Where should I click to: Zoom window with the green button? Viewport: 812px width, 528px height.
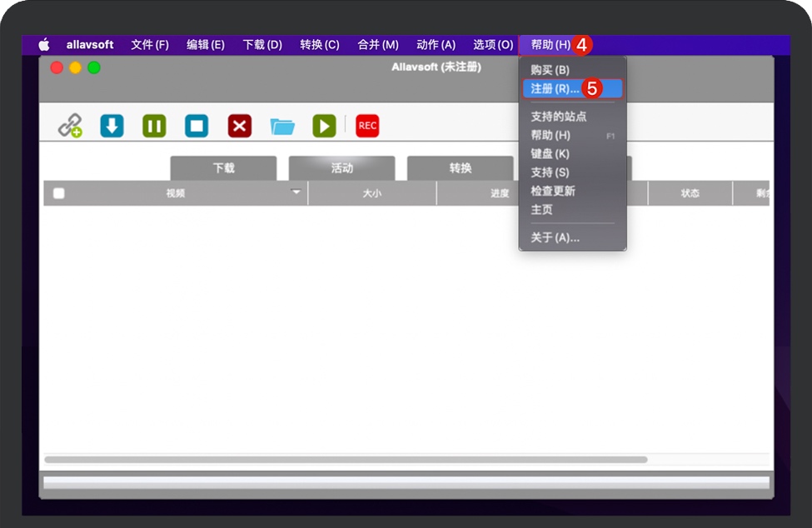pyautogui.click(x=94, y=67)
